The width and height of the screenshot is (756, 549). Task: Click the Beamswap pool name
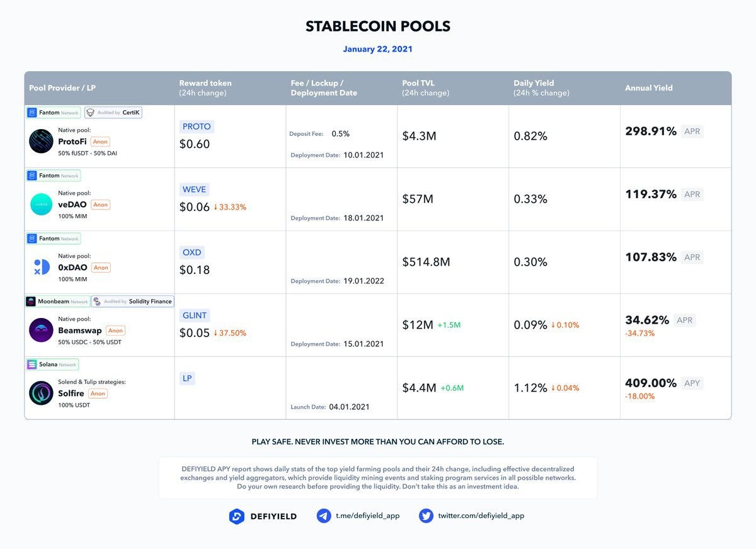(x=80, y=331)
